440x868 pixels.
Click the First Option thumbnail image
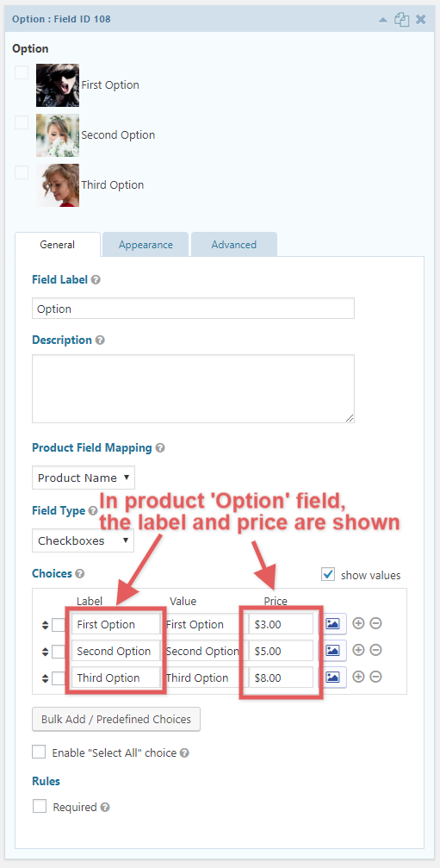[58, 85]
